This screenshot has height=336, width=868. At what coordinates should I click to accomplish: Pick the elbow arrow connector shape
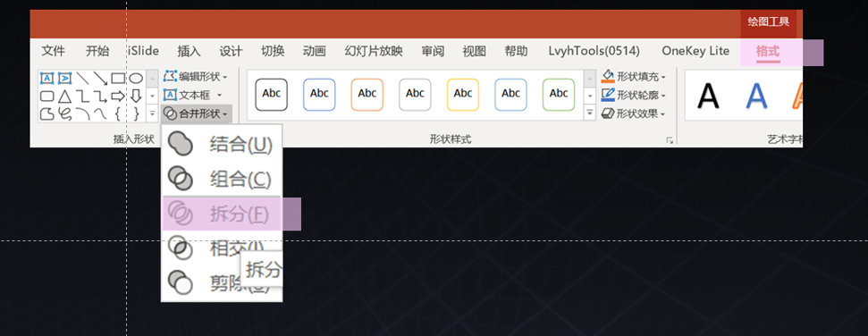(x=100, y=97)
